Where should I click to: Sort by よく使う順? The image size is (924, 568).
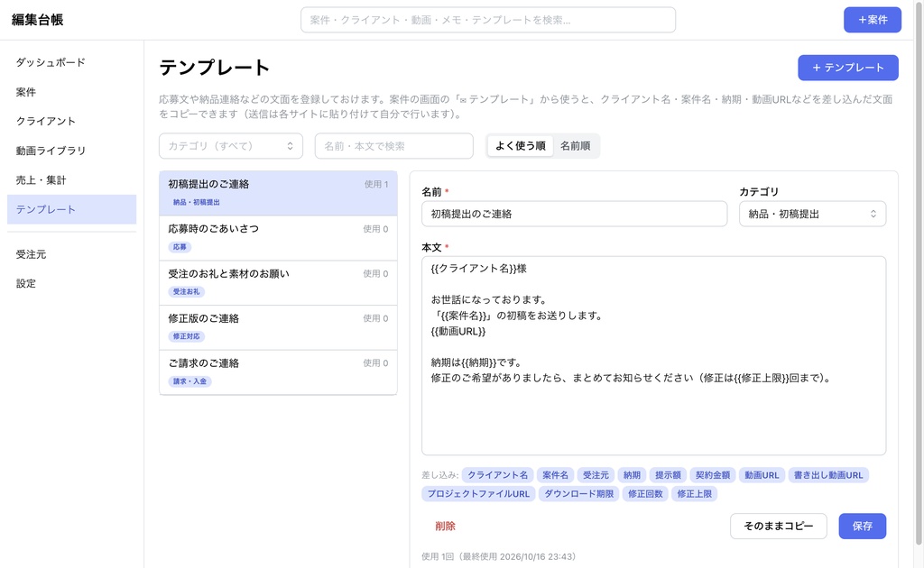pyautogui.click(x=521, y=146)
